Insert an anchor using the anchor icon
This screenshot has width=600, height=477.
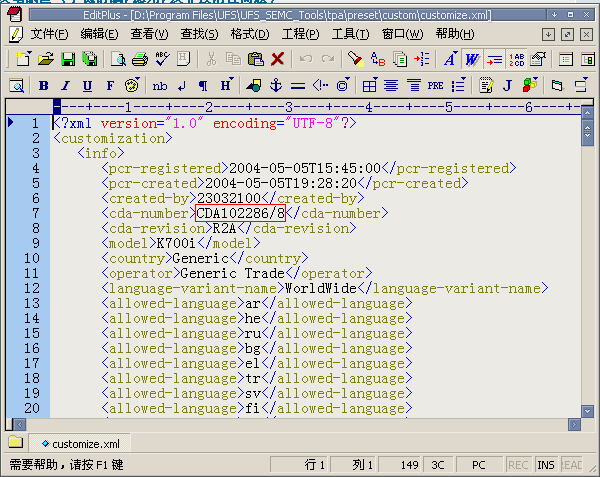pyautogui.click(x=276, y=86)
